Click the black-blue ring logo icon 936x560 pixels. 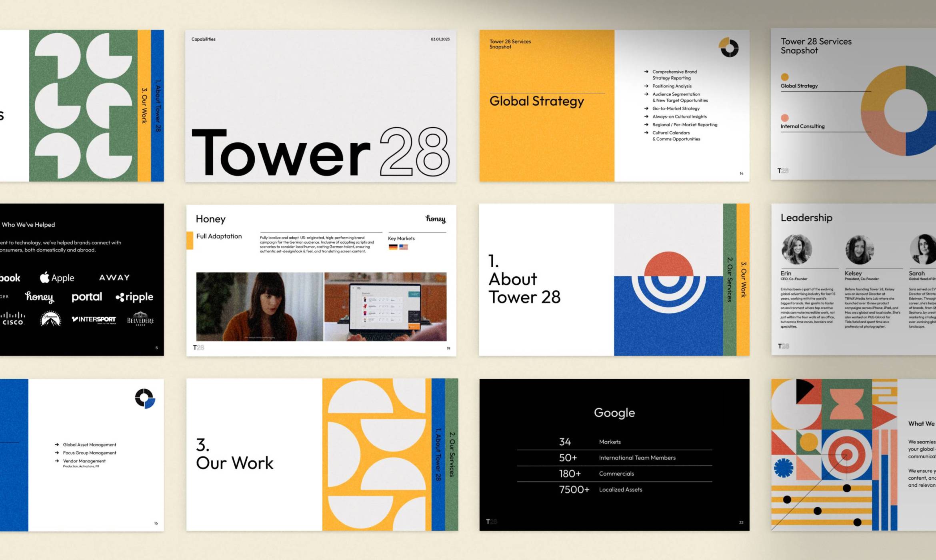tap(145, 398)
